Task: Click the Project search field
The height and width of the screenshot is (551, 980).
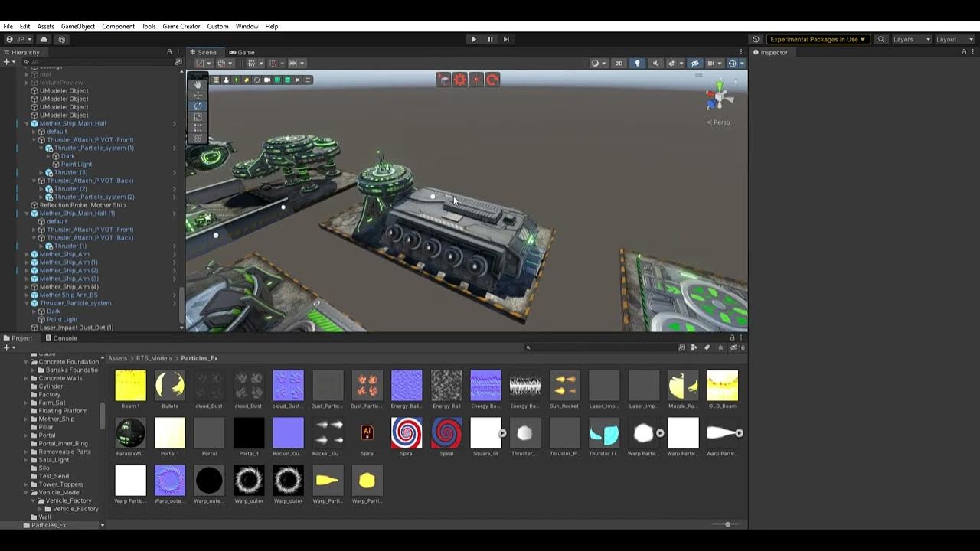Action: 600,347
